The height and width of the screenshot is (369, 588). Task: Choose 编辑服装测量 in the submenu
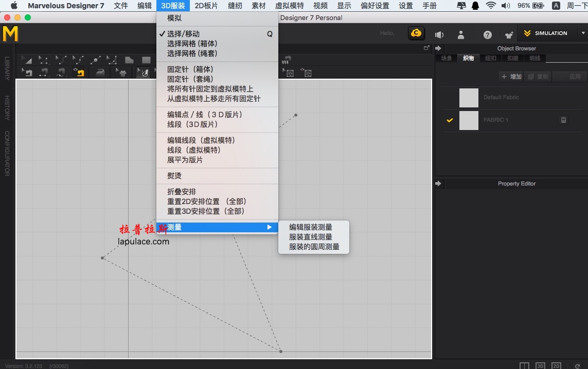[313, 227]
